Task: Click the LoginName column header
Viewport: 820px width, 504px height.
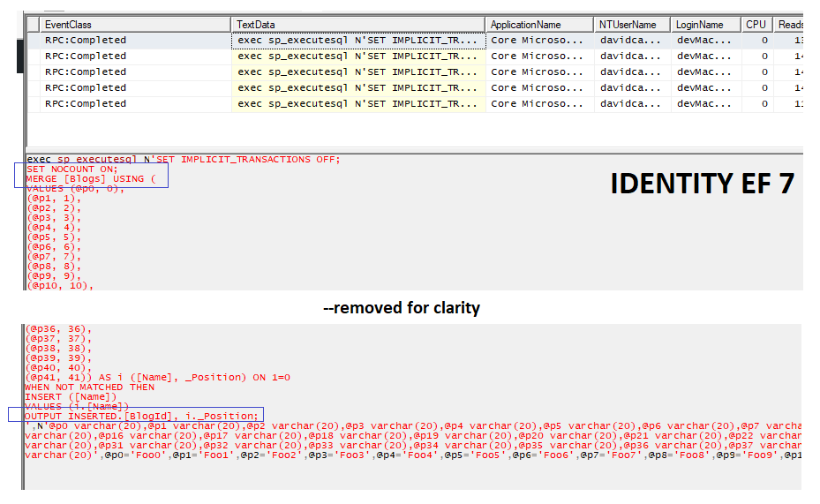Action: 706,25
